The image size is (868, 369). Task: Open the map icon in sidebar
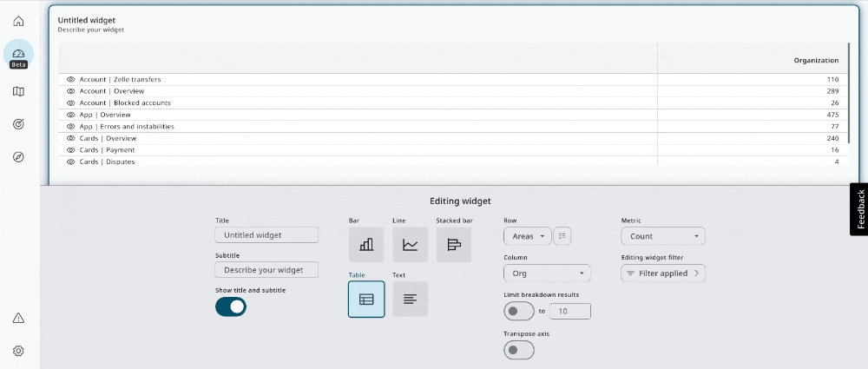[x=18, y=91]
